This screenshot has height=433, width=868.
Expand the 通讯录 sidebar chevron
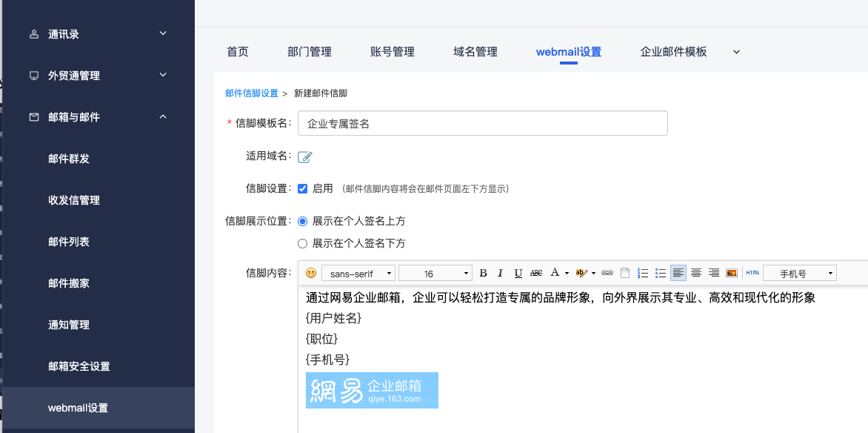tap(163, 33)
